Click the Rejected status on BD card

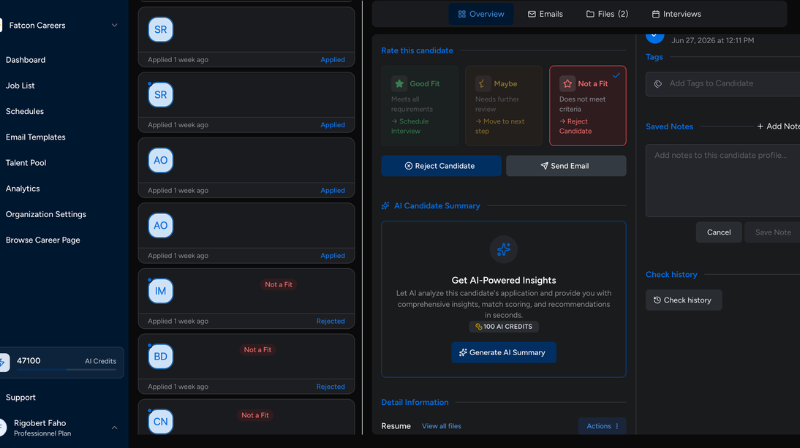click(x=330, y=386)
